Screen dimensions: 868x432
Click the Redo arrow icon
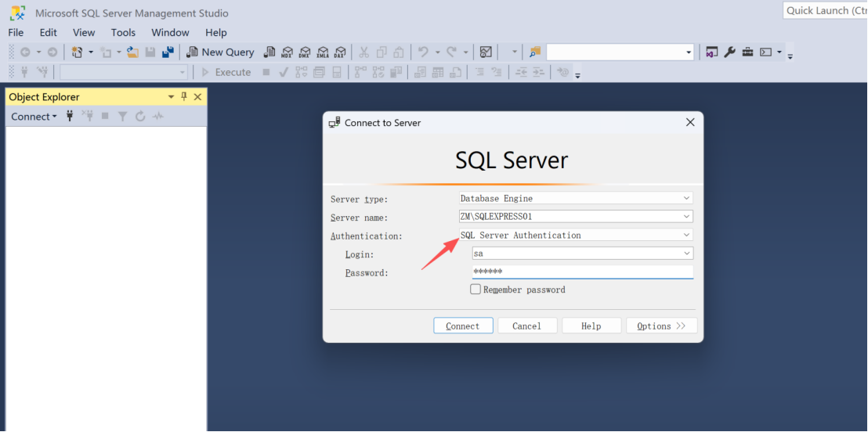tap(452, 52)
